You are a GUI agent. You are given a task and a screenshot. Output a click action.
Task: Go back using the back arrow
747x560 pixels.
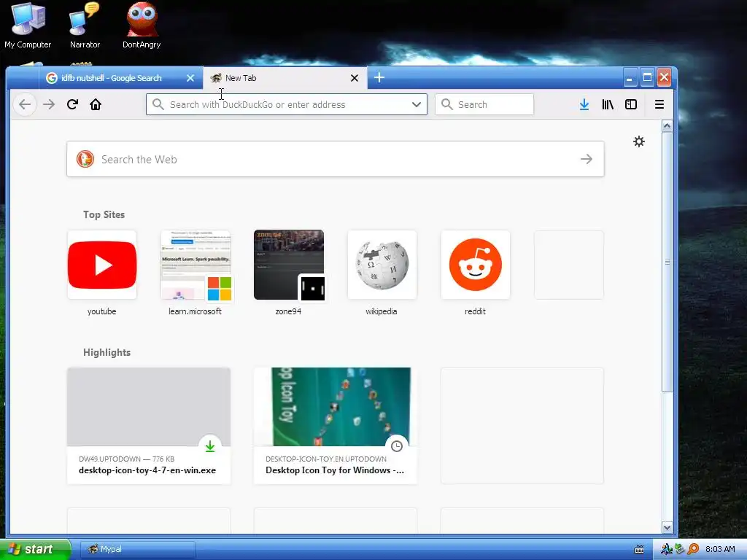pos(25,104)
